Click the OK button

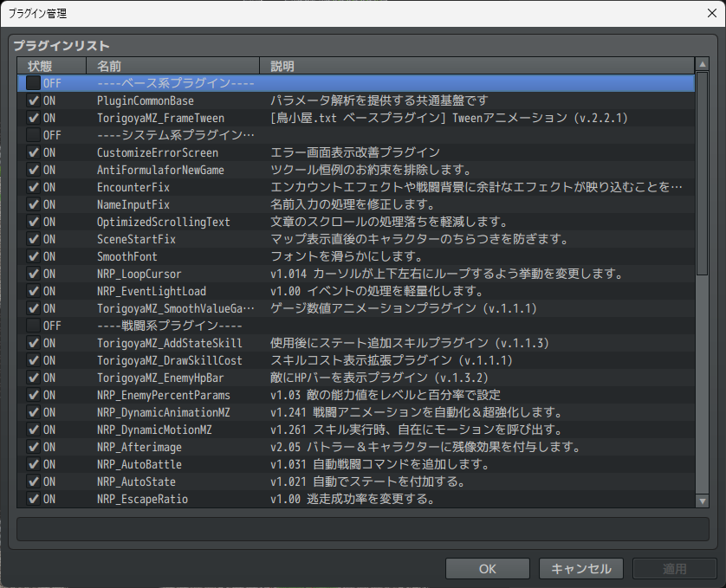coord(488,569)
